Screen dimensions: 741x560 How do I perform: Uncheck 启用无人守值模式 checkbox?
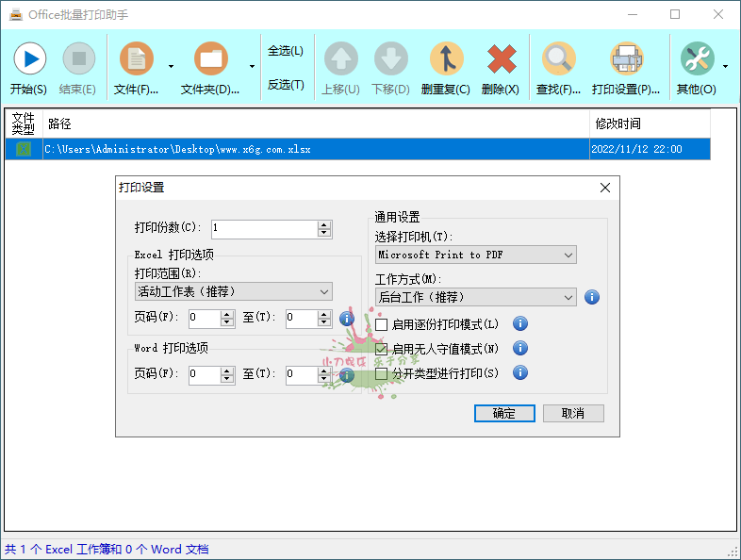pos(382,349)
